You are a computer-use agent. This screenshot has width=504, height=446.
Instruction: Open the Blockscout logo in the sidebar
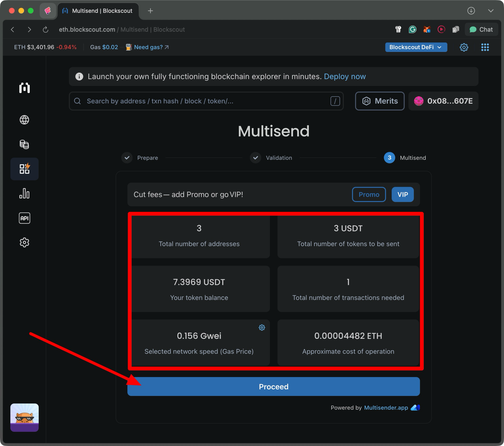click(x=24, y=88)
